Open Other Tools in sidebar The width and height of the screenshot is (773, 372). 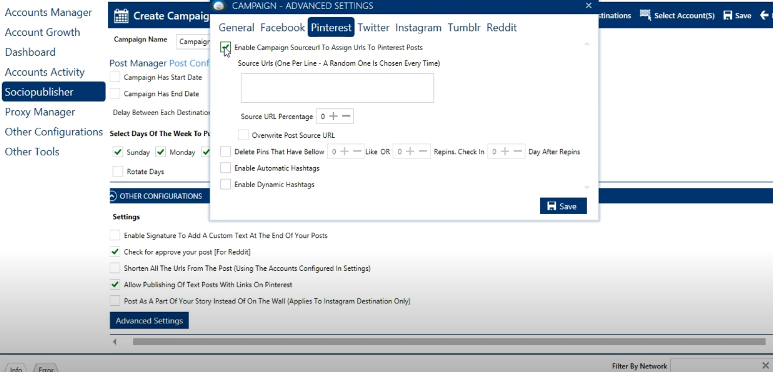click(x=32, y=152)
